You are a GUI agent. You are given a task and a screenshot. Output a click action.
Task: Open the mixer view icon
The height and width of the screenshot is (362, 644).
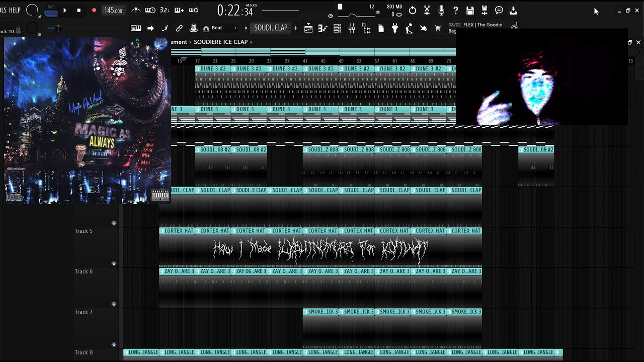[352, 29]
